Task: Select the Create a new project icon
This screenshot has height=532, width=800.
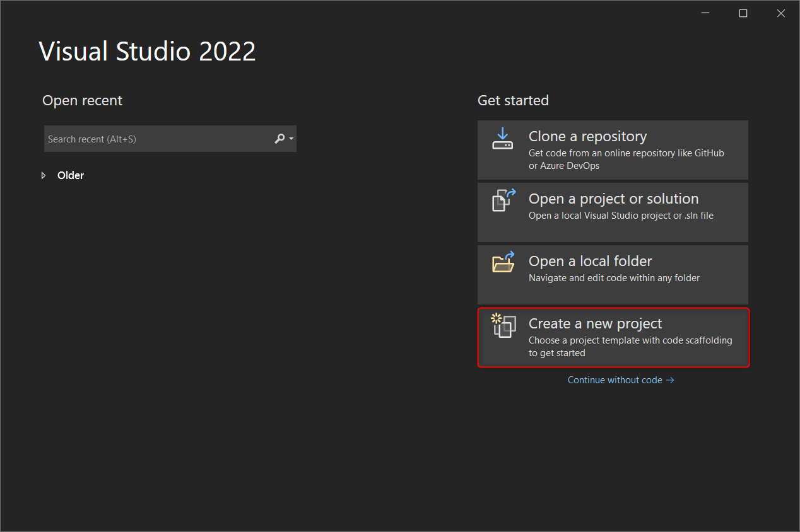Action: [x=503, y=325]
